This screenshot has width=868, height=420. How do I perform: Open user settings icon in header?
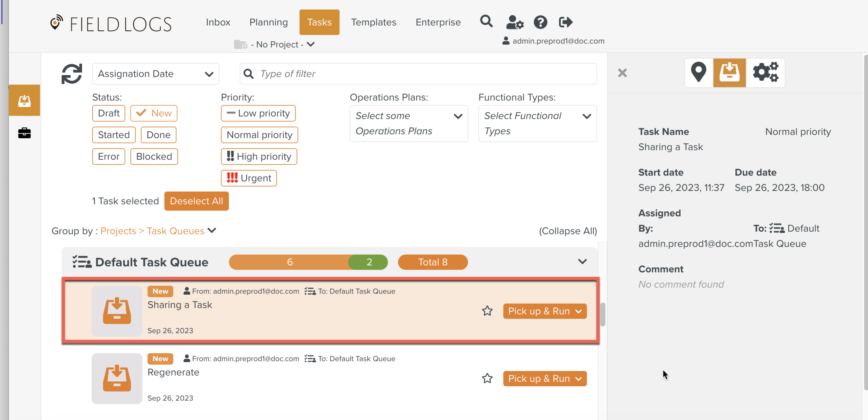click(515, 22)
